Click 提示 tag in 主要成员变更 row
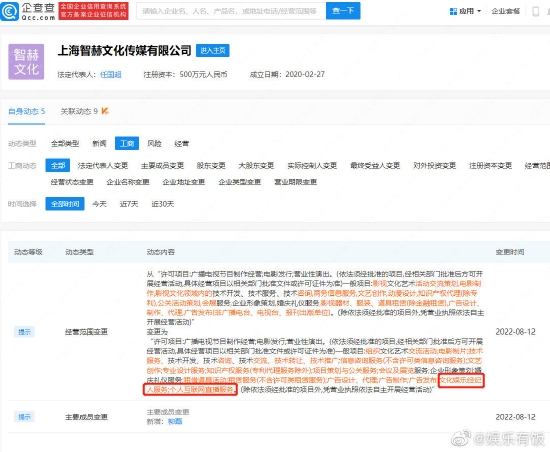This screenshot has height=452, width=550. [x=24, y=417]
